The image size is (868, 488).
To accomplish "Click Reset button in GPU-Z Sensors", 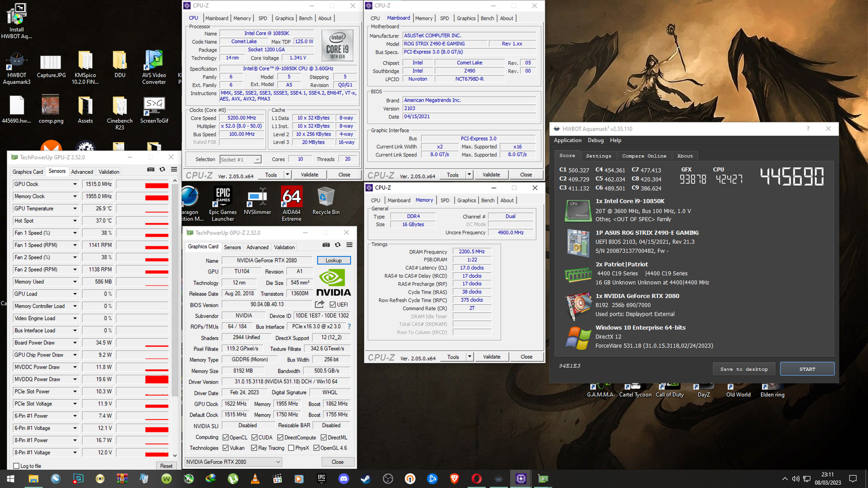I will click(x=166, y=466).
